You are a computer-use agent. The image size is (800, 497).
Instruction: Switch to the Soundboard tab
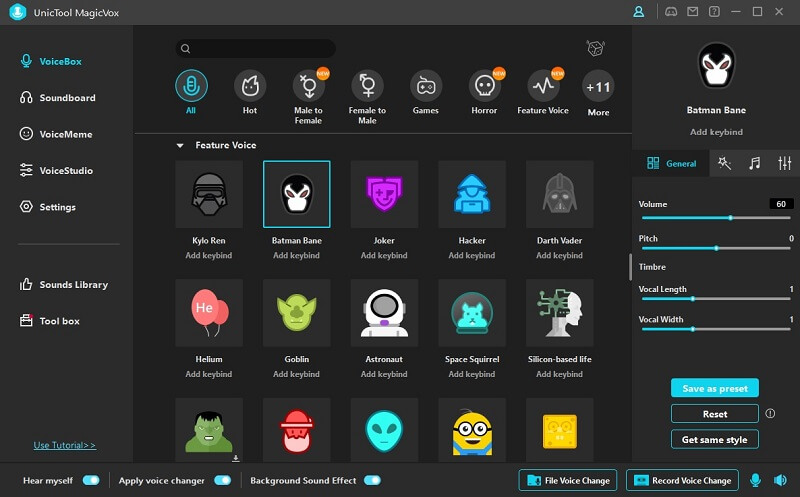pos(67,98)
